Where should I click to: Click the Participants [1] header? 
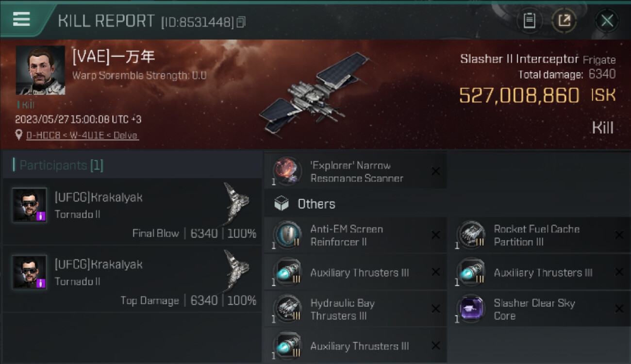coord(58,165)
